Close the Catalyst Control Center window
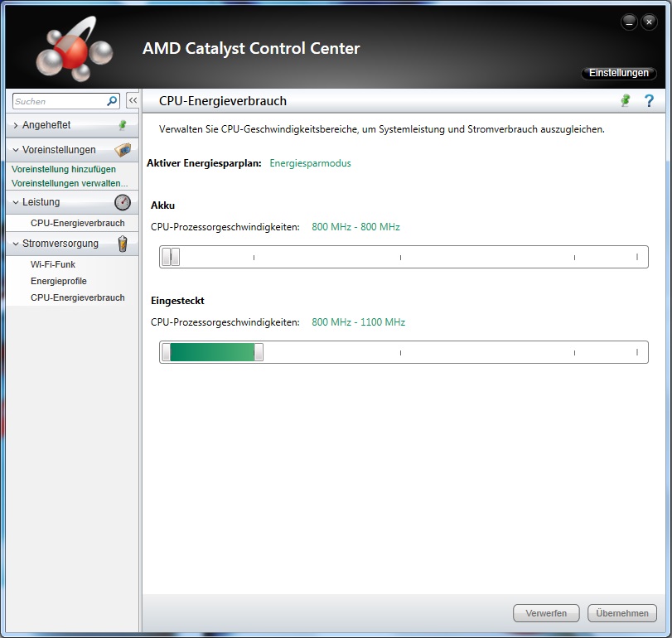Viewport: 672px width, 638px height. tap(650, 22)
